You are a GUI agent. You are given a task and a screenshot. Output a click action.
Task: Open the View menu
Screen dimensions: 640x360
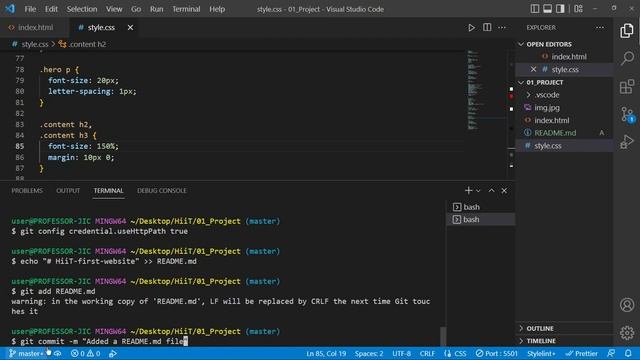tap(114, 9)
